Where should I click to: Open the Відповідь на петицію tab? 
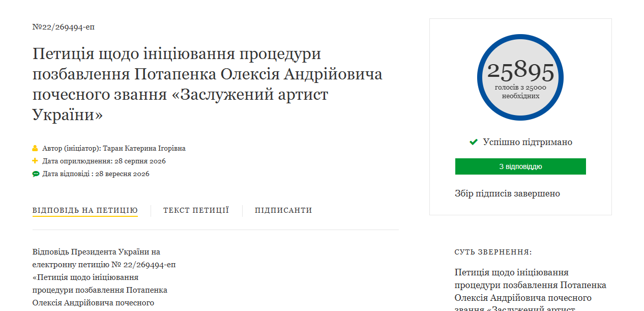click(x=85, y=210)
